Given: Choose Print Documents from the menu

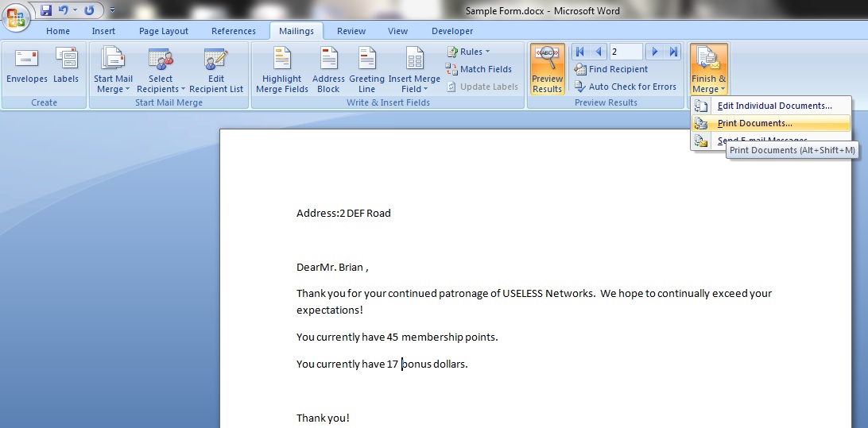Looking at the screenshot, I should [754, 123].
